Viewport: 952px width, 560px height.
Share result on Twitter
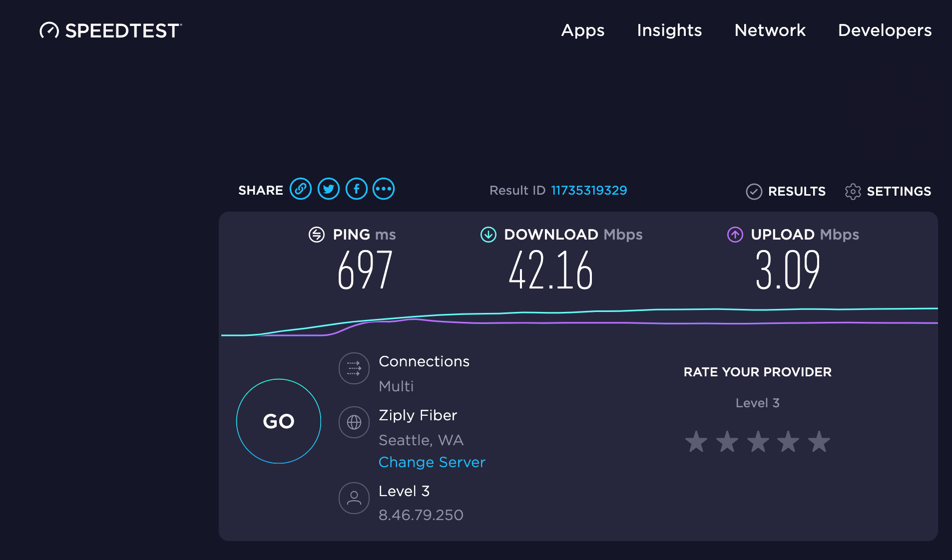coord(329,189)
